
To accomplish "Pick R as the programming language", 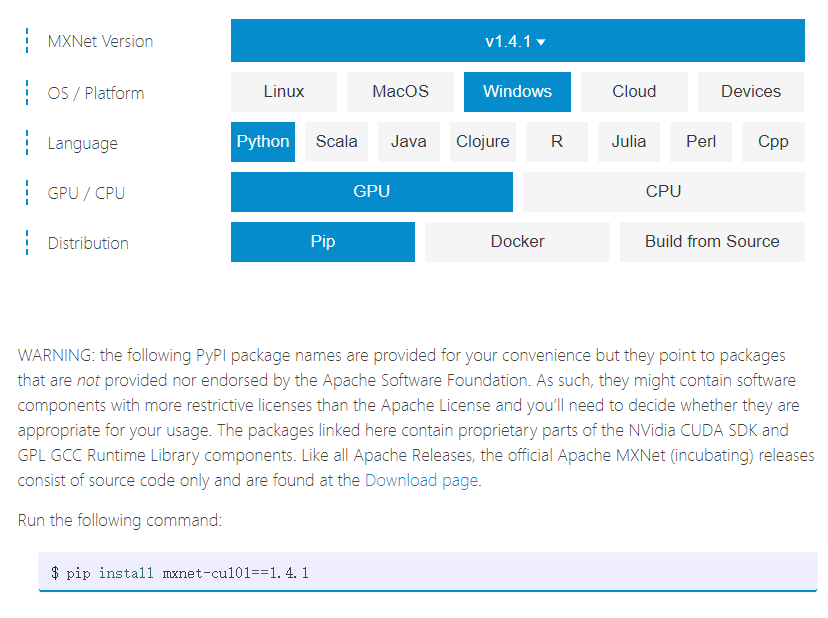I will pos(556,141).
